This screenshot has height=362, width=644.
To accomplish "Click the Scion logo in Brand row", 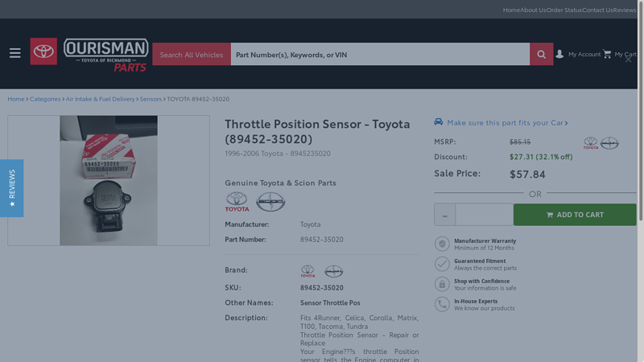I will (333, 271).
